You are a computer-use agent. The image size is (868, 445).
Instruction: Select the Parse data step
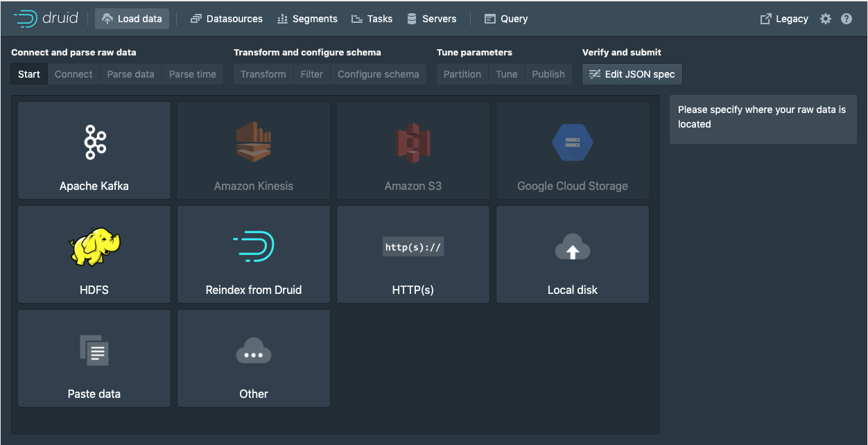pos(130,74)
